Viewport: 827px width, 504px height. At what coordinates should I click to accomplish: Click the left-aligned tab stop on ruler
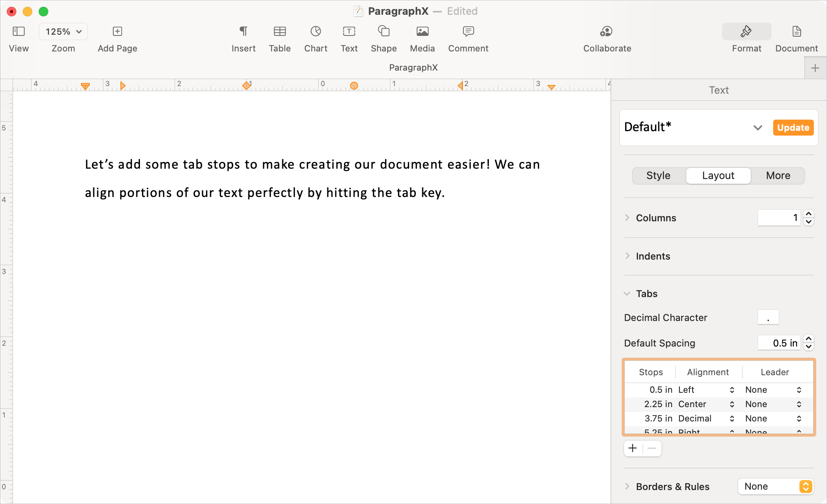pyautogui.click(x=123, y=86)
